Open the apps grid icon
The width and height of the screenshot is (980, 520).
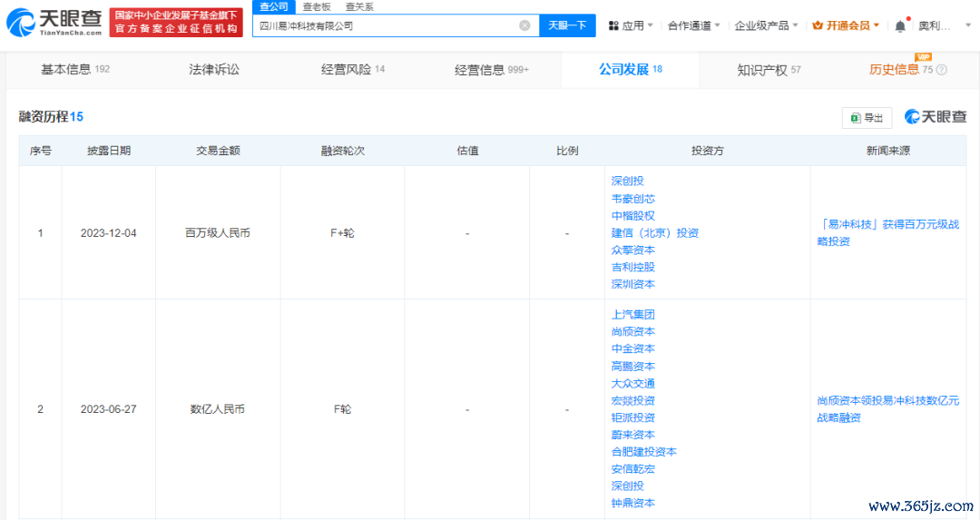613,25
